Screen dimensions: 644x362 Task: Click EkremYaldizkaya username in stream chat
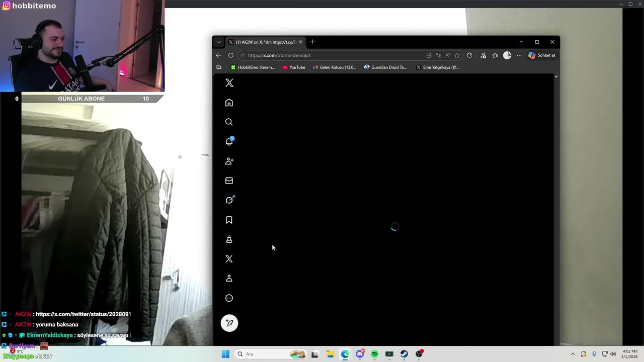pyautogui.click(x=50, y=335)
